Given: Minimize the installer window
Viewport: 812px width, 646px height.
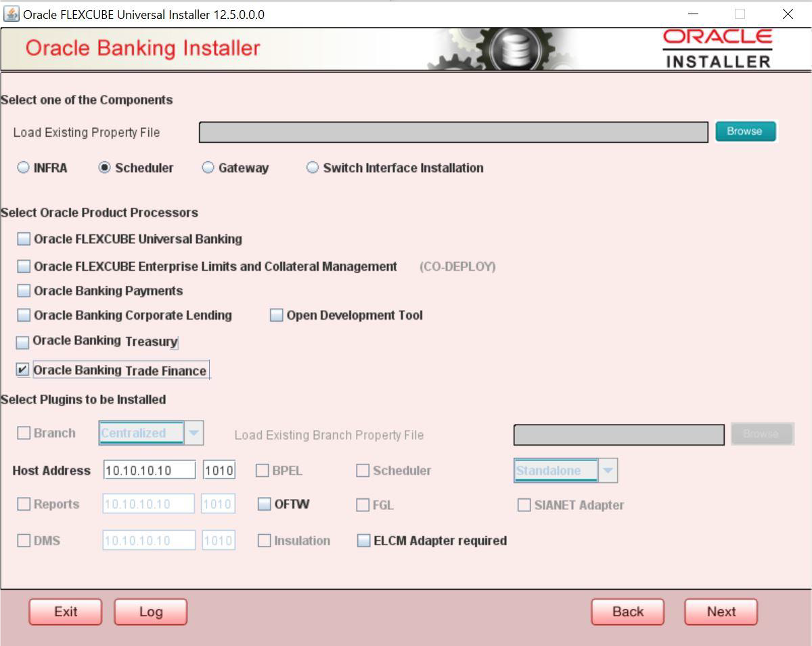Looking at the screenshot, I should (x=693, y=14).
